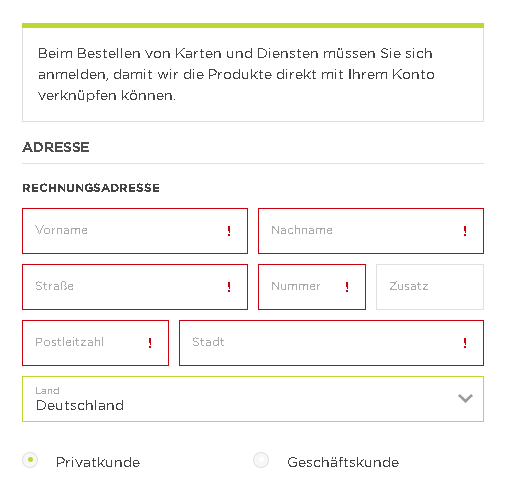Viewport: 507px width, 484px height.
Task: Select the Privatkunde radio button
Action: [x=30, y=460]
